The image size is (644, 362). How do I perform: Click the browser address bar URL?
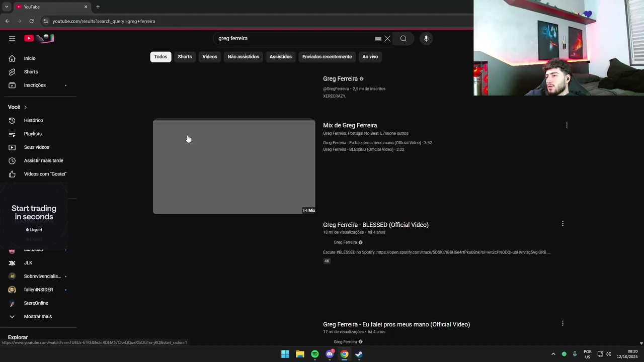104,21
